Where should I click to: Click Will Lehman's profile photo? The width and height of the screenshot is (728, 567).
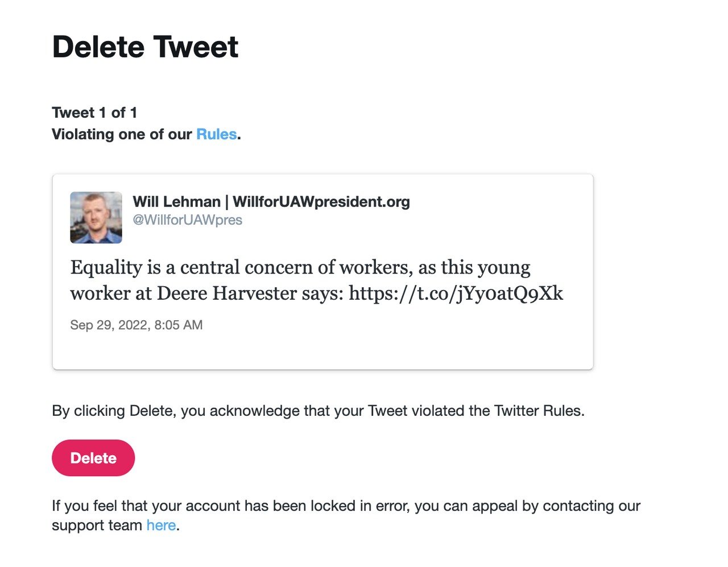click(x=96, y=217)
